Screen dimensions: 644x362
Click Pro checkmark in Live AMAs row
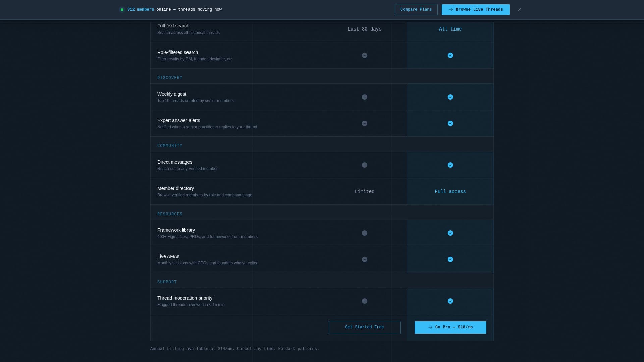450,259
